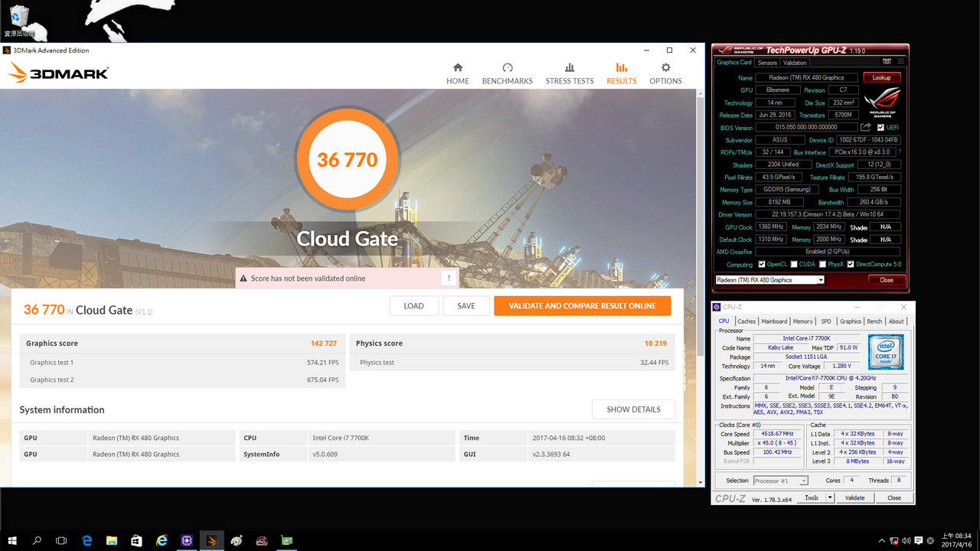980x551 pixels.
Task: Switch to the Validation tab in GPU-Z
Action: [x=795, y=63]
